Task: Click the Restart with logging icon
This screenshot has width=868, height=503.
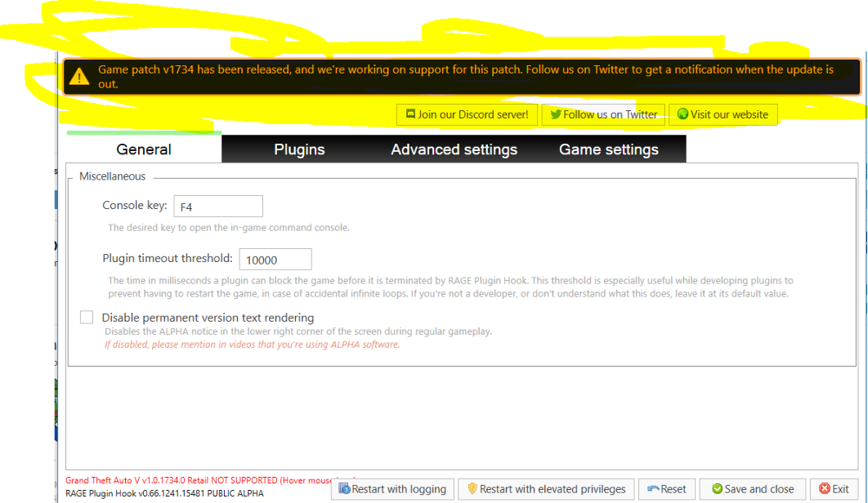Action: pyautogui.click(x=345, y=488)
